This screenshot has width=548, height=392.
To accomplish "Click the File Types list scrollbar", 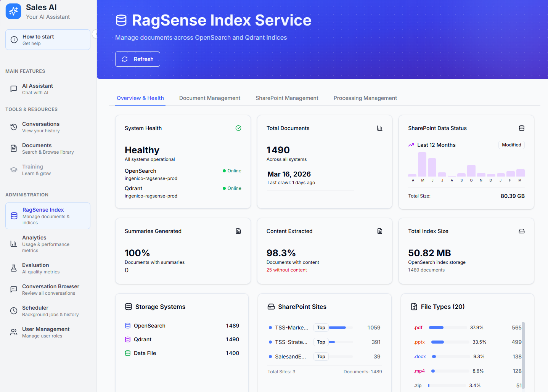I will tap(523, 355).
